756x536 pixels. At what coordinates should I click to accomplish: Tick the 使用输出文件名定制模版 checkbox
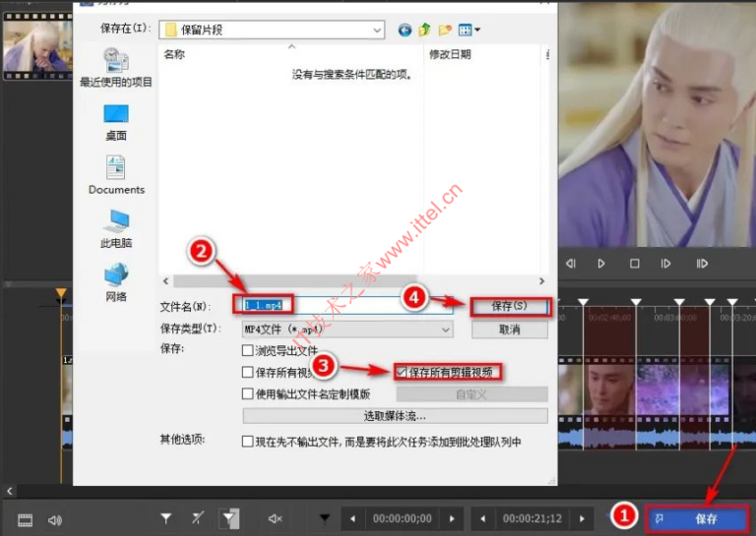248,394
